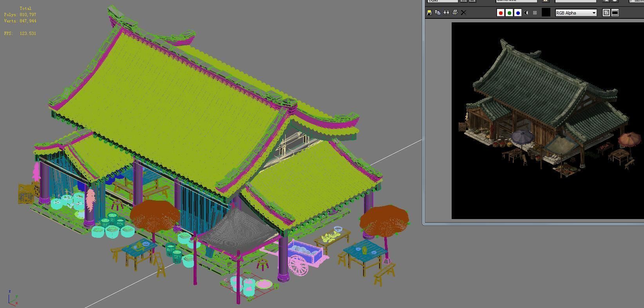The image size is (644, 308).
Task: Toggle the red channel display
Action: coord(501,13)
